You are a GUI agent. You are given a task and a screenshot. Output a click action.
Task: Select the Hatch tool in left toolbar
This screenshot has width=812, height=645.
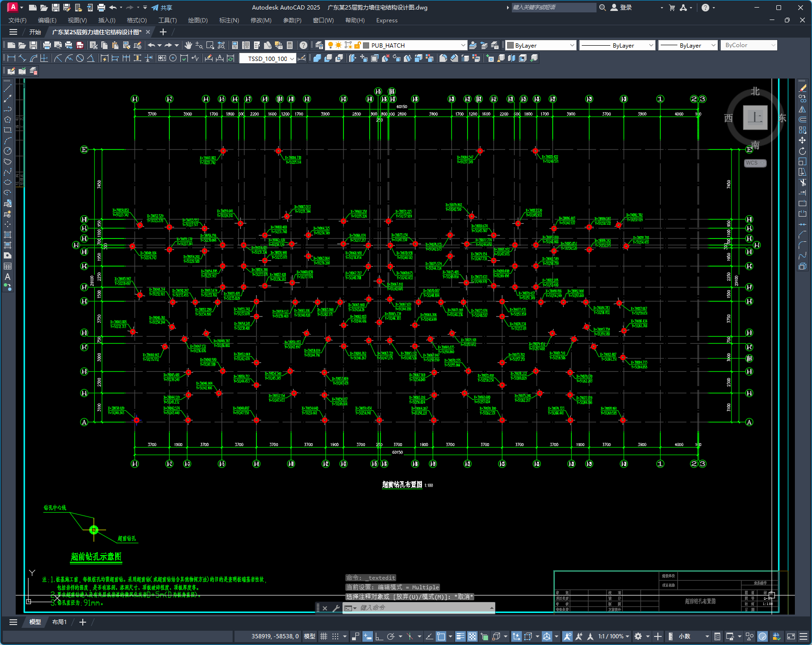click(8, 235)
